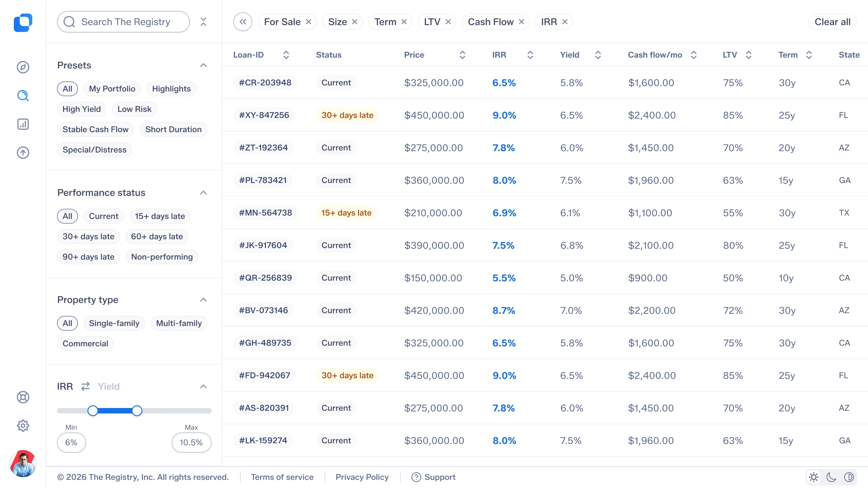Screen dimensions: 868x488
Task: Toggle the Short Duration preset
Action: click(174, 129)
